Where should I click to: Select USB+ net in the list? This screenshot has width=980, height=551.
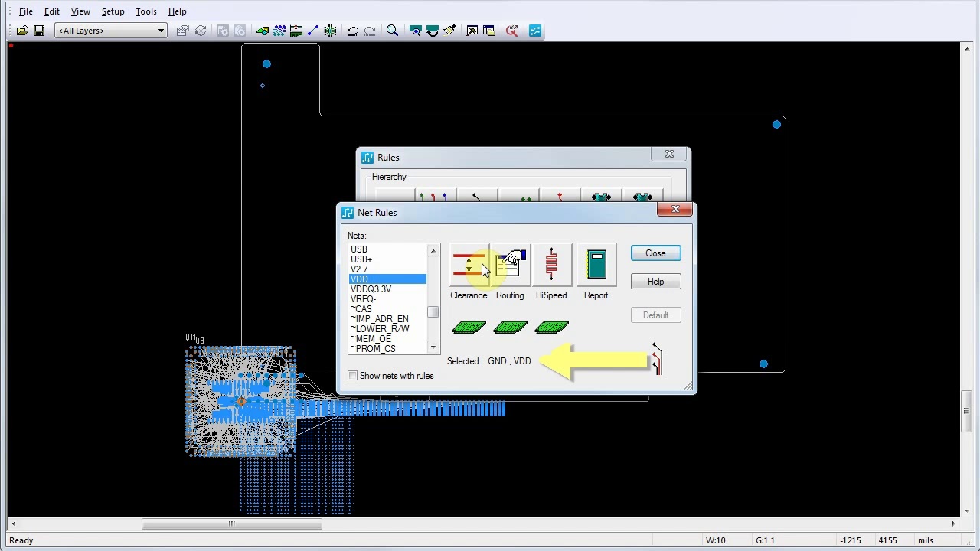pyautogui.click(x=387, y=259)
